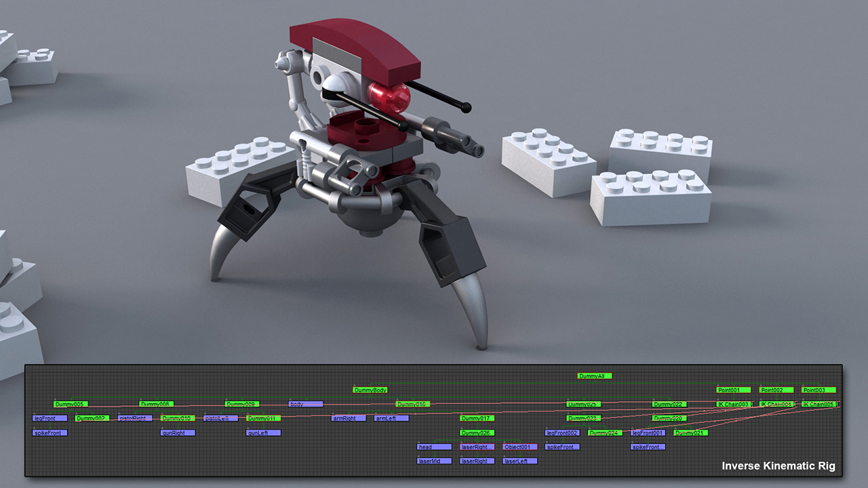This screenshot has height=488, width=868.
Task: Select the armLeft node
Action: (391, 419)
